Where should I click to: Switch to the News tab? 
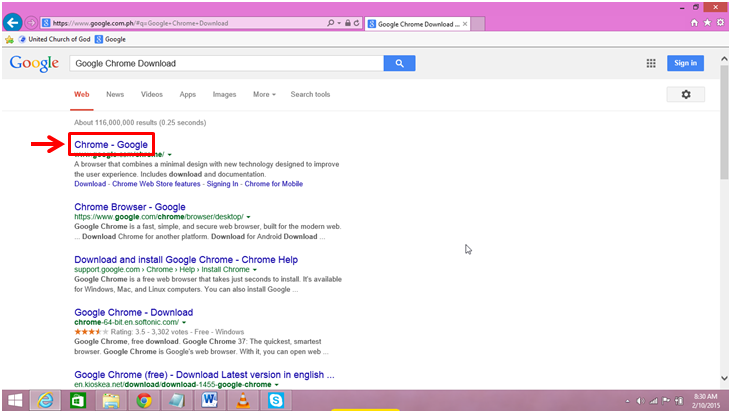pos(115,95)
